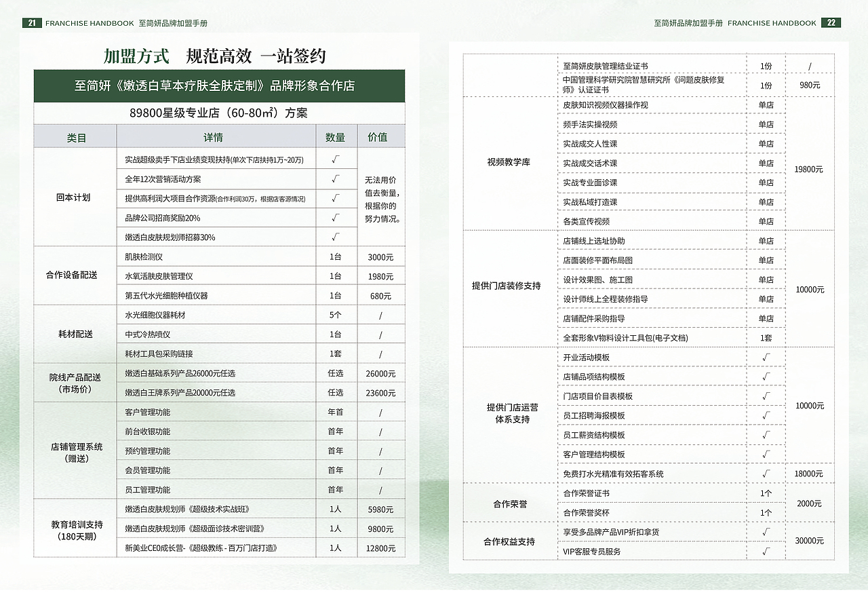The image size is (868, 593).
Task: Select the 会员管理功能 detail cell
Action: (216, 470)
